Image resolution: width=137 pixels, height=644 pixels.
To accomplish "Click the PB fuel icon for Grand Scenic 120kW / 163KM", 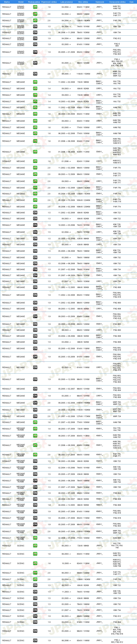I will click(x=35, y=21).
